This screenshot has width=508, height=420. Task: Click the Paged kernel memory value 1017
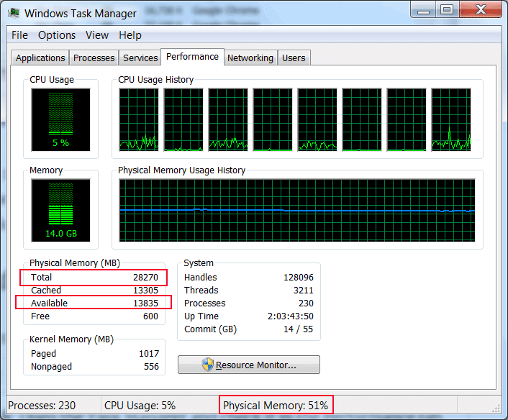149,354
